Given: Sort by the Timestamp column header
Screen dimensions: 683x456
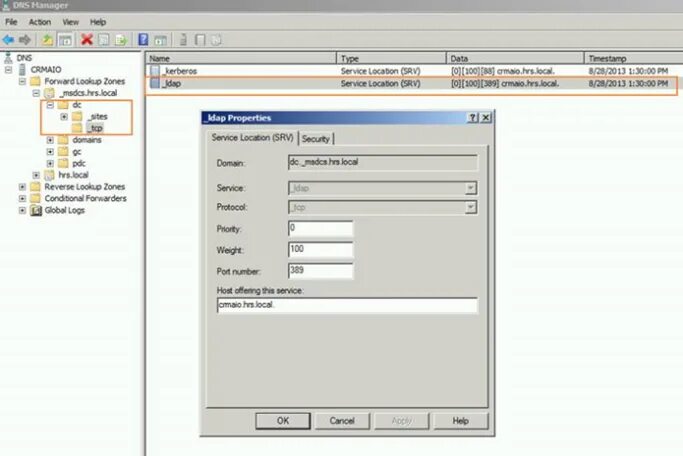Looking at the screenshot, I should [634, 58].
